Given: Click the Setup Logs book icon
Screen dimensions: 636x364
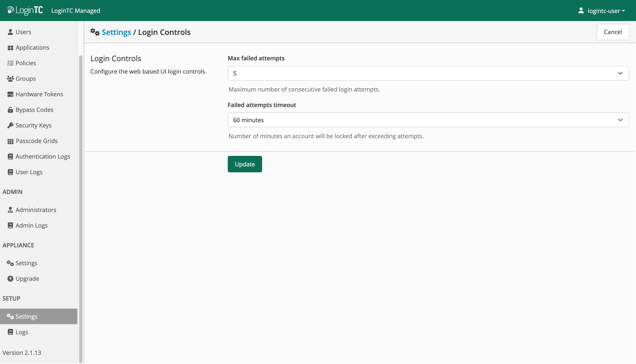Looking at the screenshot, I should pos(10,332).
